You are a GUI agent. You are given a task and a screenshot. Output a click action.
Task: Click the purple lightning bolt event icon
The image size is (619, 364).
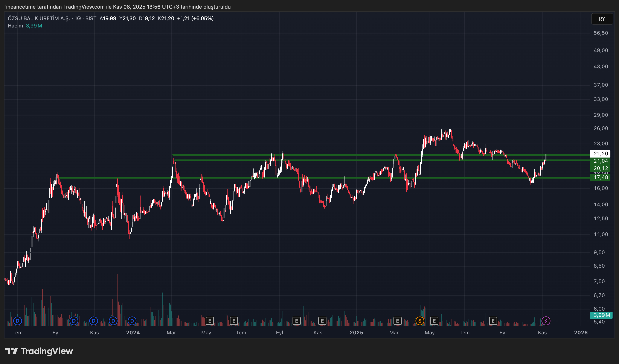[x=546, y=321]
